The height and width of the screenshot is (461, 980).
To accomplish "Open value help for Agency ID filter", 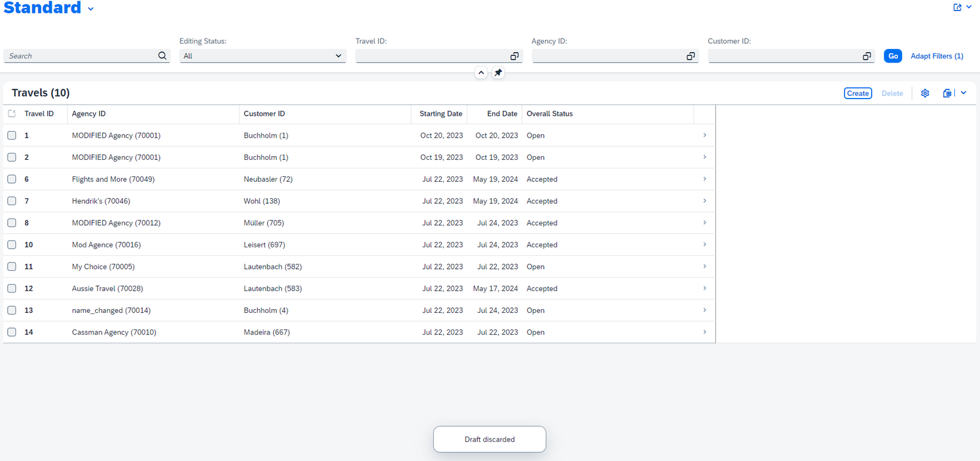I will click(x=691, y=56).
